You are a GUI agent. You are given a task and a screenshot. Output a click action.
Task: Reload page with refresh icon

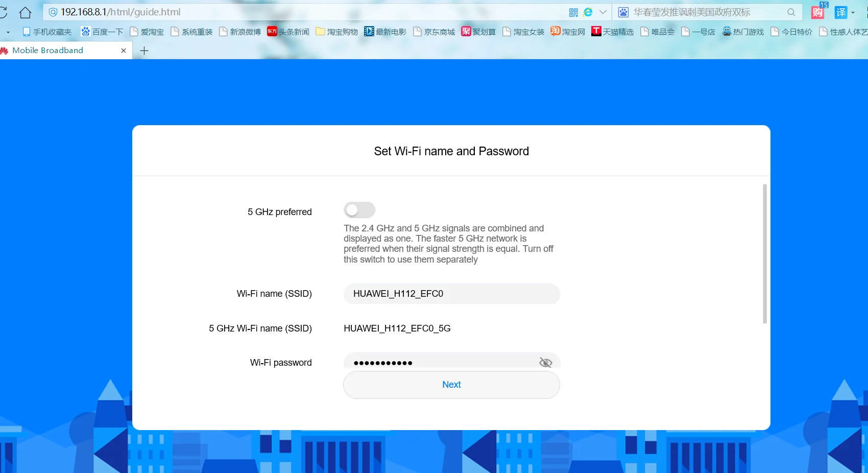[3, 12]
